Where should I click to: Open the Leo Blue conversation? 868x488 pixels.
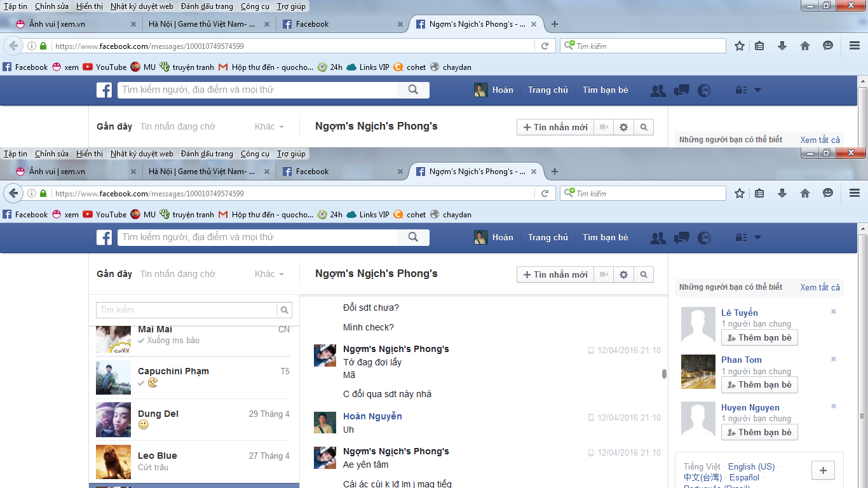coord(194,462)
